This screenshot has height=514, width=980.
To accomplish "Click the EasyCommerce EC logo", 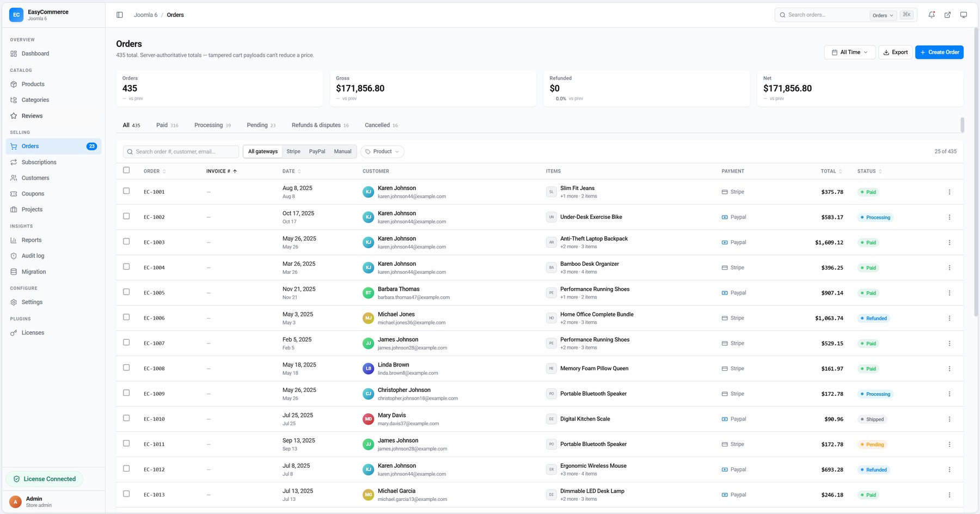I will tap(16, 15).
